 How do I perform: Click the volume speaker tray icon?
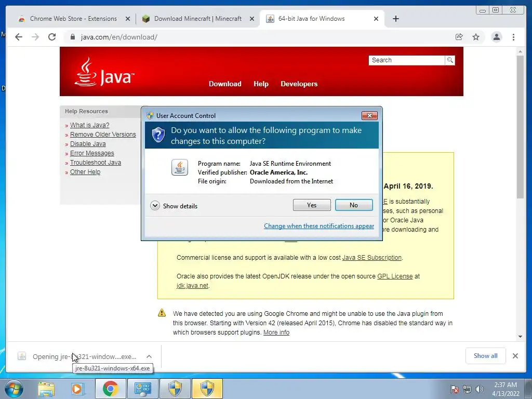[480, 389]
